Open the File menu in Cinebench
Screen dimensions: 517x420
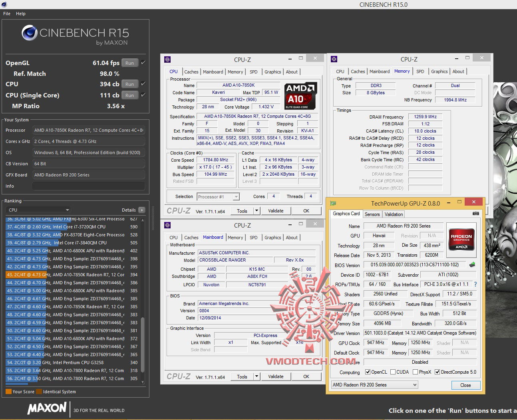tap(7, 14)
